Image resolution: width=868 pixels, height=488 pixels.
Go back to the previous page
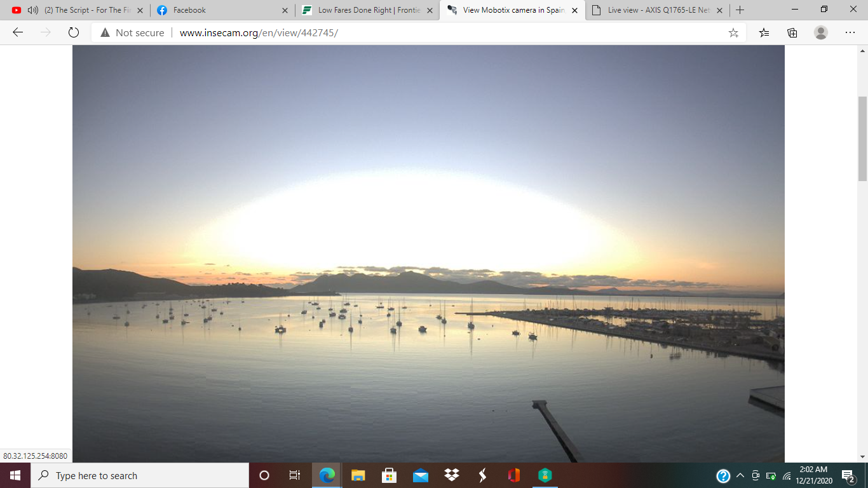pos(18,32)
